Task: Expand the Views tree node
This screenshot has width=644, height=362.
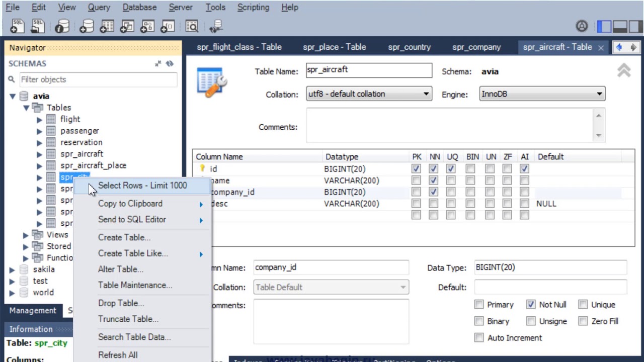Action: tap(26, 235)
